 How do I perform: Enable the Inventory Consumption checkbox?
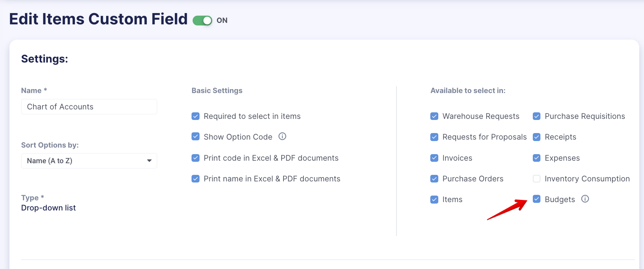(536, 178)
